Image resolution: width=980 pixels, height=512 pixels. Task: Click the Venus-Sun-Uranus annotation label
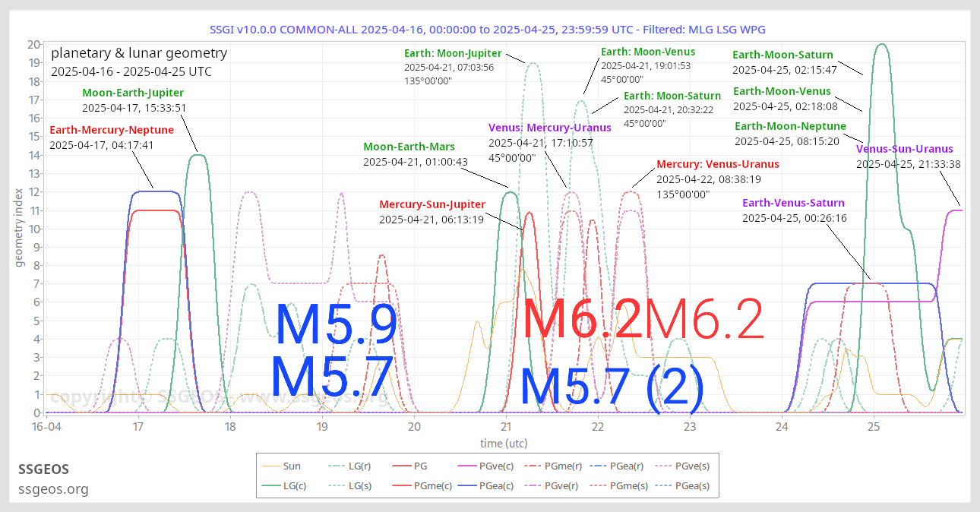click(x=904, y=149)
